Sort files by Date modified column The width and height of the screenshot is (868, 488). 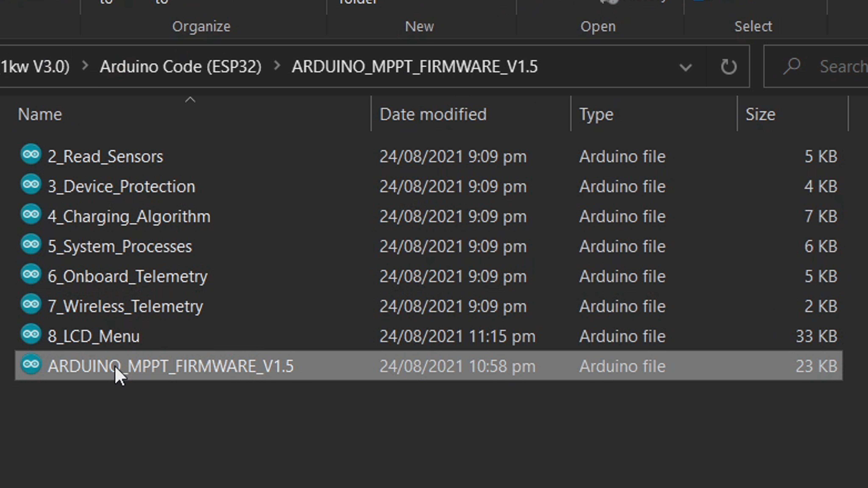pyautogui.click(x=433, y=115)
